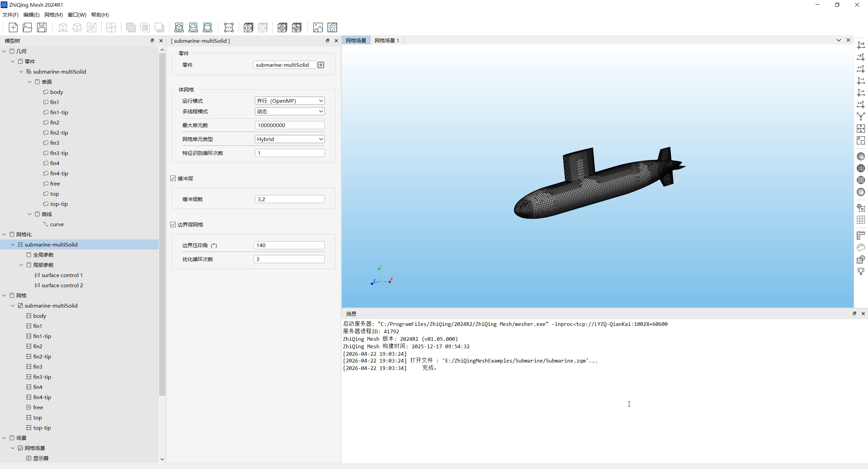Collapse the 网格化 tree node
Viewport: 868px width, 469px height.
click(x=4, y=234)
